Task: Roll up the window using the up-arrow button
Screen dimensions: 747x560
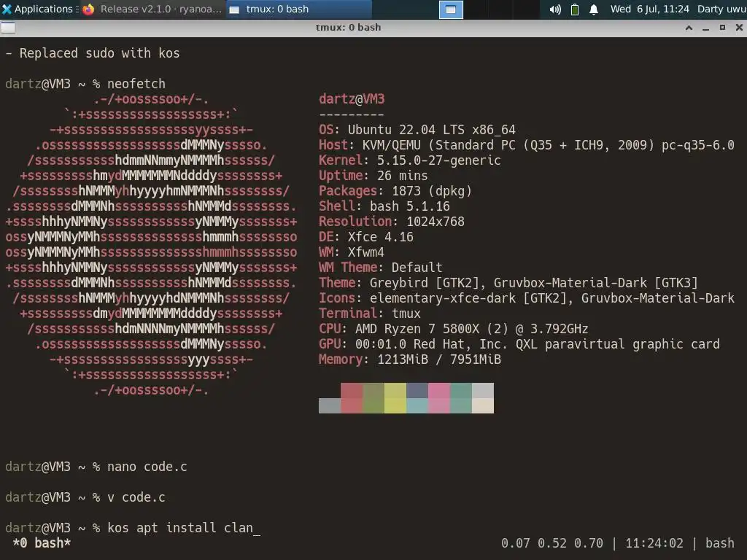Action: coord(689,28)
